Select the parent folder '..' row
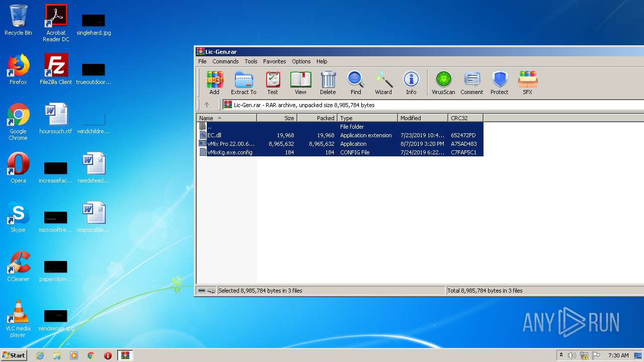The width and height of the screenshot is (644, 362). (x=340, y=127)
